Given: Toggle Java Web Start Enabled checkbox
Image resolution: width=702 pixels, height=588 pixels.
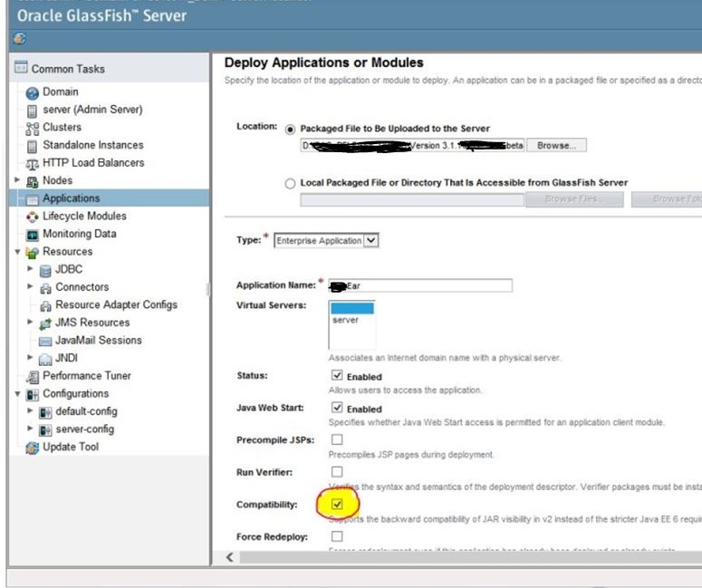Looking at the screenshot, I should [337, 408].
